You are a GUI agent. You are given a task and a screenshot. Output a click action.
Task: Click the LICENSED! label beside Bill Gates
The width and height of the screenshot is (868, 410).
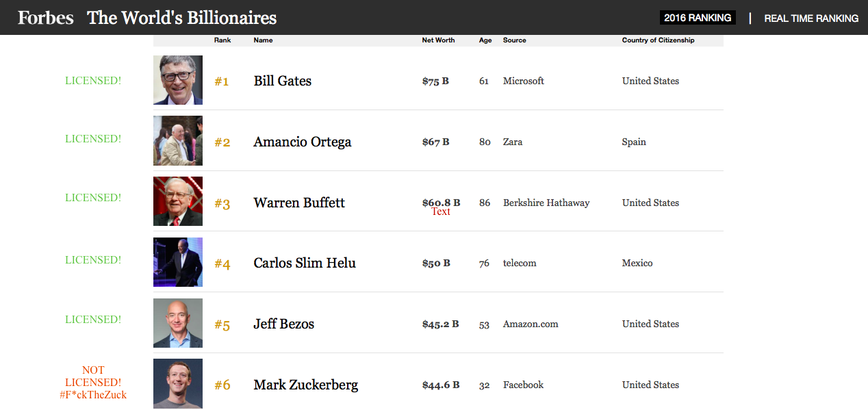coord(93,81)
